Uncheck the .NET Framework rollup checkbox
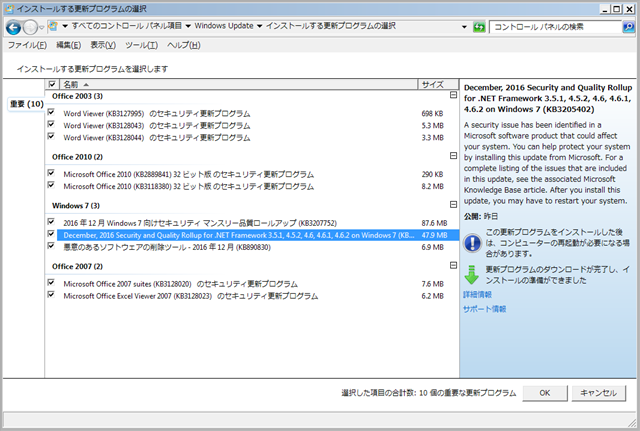Screen dimensions: 640x431 pyautogui.click(x=51, y=233)
